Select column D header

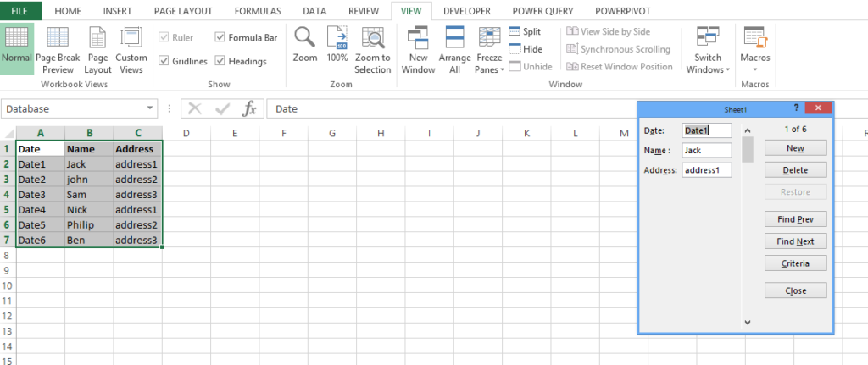186,133
